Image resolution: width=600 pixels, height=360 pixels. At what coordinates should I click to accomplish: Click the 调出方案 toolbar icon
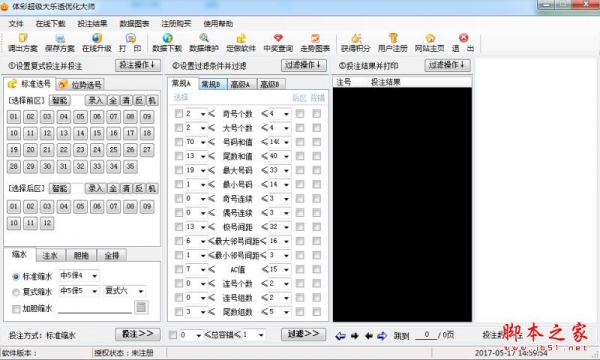23,43
